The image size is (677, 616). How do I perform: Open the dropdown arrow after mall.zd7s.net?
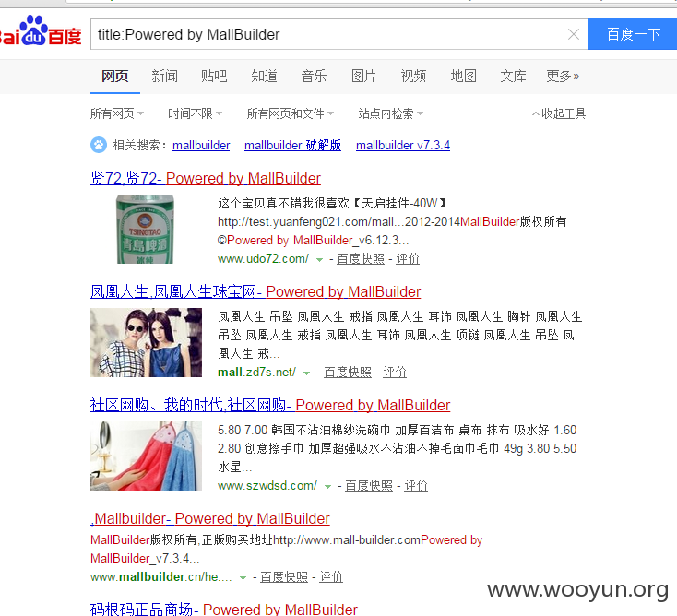tap(306, 373)
